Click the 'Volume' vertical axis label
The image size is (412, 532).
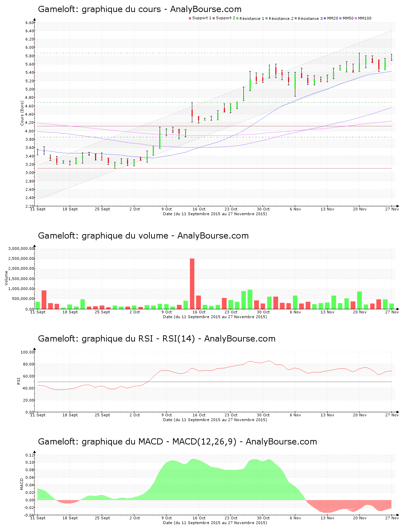tap(6, 278)
